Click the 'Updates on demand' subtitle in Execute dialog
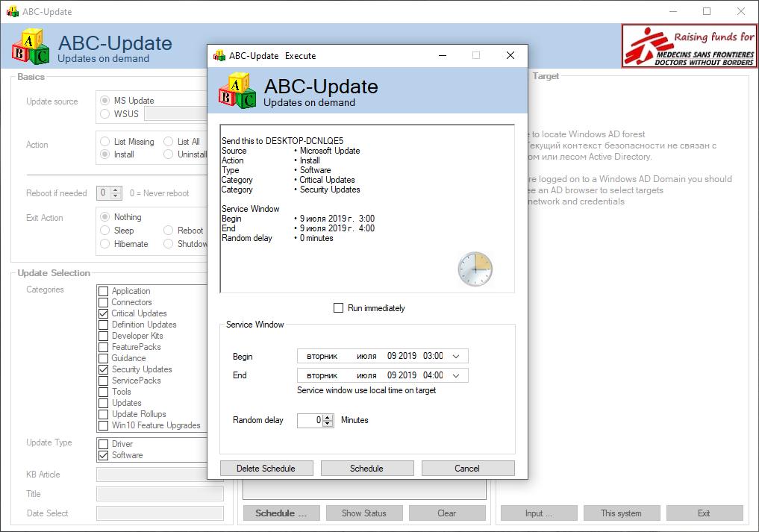Screen dimensions: 759x532 pyautogui.click(x=309, y=103)
